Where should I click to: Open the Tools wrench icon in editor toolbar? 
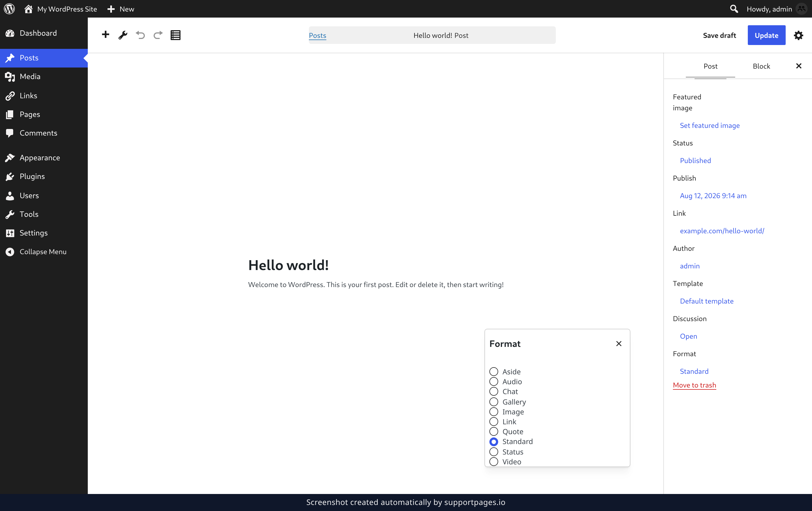(x=123, y=35)
